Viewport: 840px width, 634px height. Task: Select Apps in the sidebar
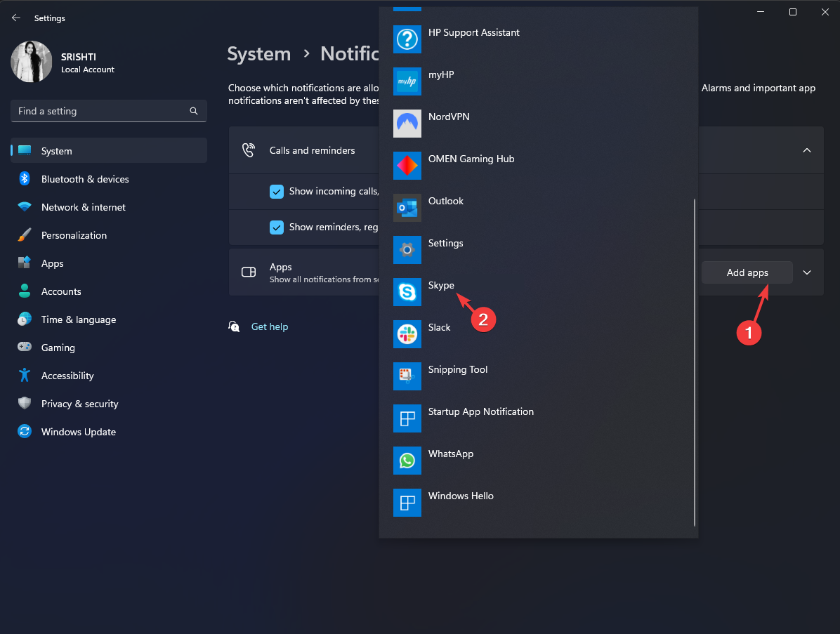(x=109, y=263)
